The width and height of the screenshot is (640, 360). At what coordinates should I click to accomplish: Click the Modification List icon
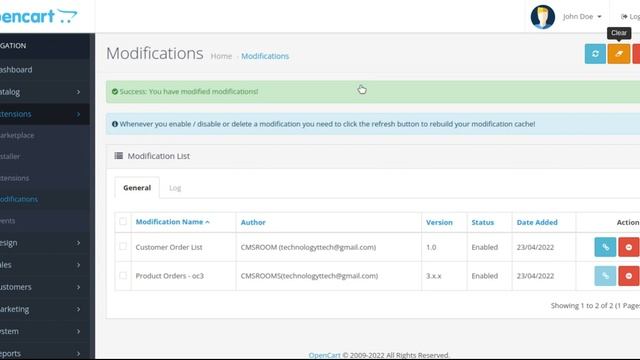click(119, 156)
